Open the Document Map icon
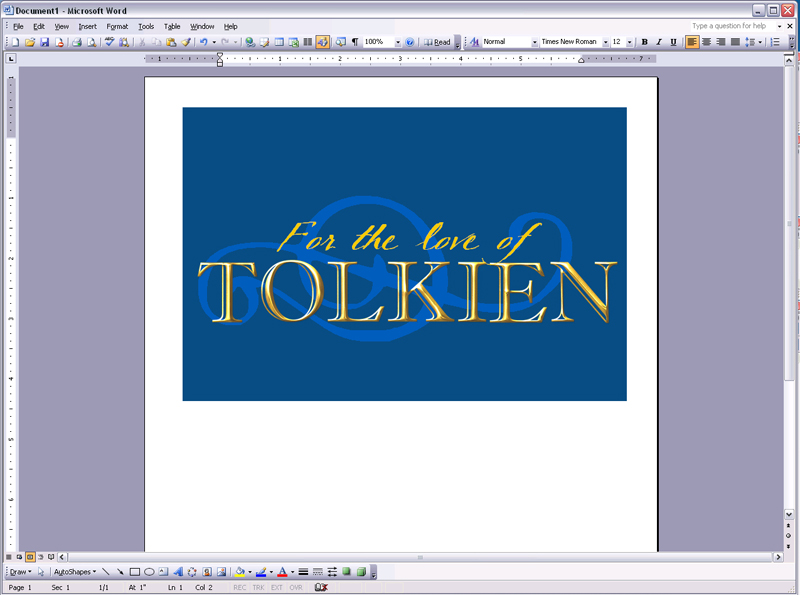Viewport: 800px width, 595px height. tap(341, 42)
